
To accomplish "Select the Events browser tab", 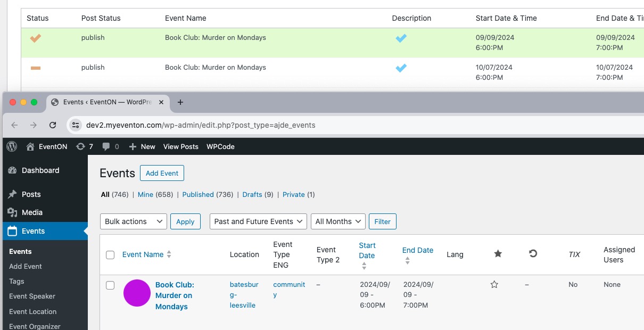I will (109, 102).
